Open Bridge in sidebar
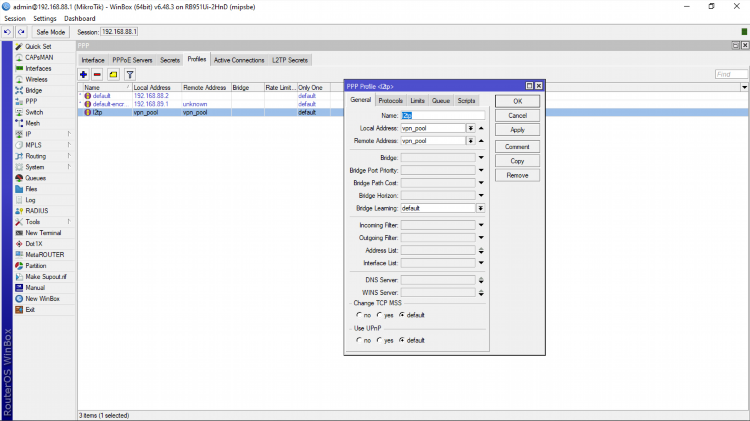The height and width of the screenshot is (421, 750). point(33,90)
